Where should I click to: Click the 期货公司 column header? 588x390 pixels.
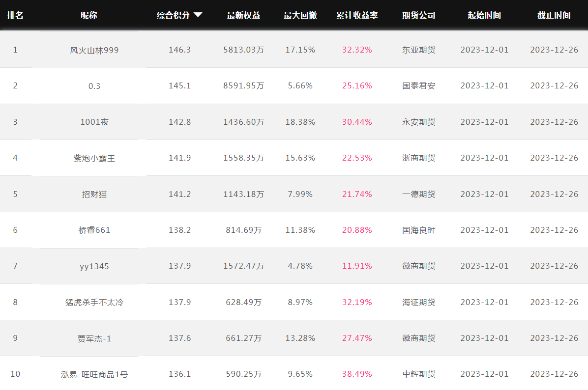pos(419,15)
